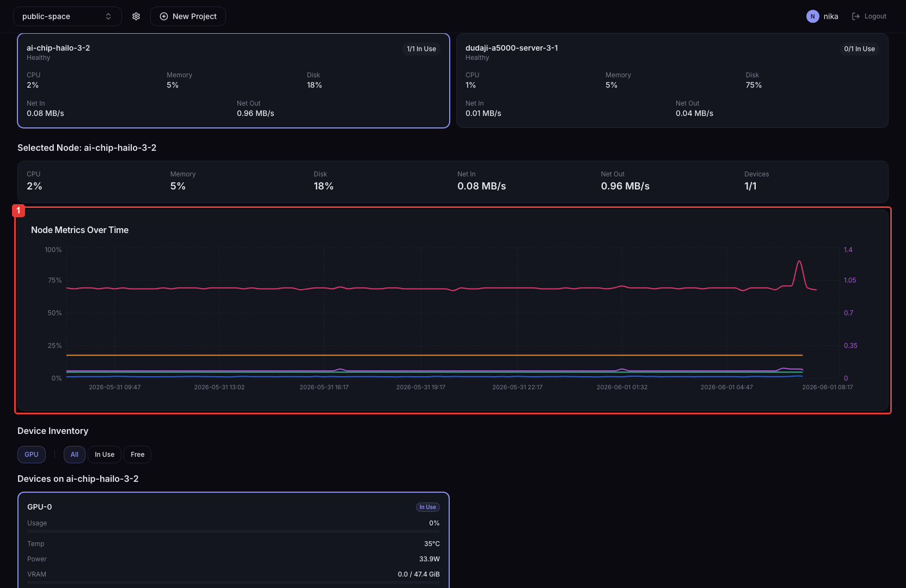The image size is (906, 588).
Task: Show All devices filter
Action: [x=75, y=455]
